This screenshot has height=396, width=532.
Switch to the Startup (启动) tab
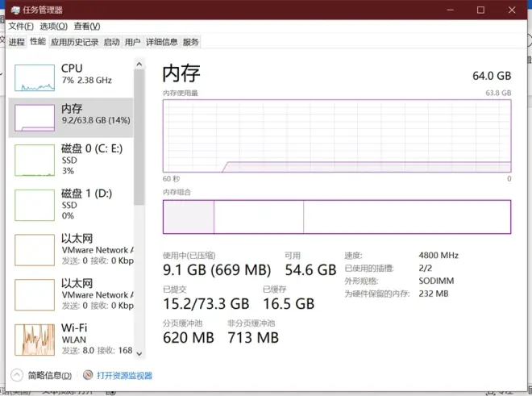point(111,42)
